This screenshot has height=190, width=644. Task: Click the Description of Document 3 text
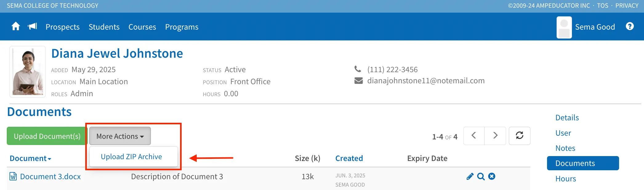(x=177, y=176)
